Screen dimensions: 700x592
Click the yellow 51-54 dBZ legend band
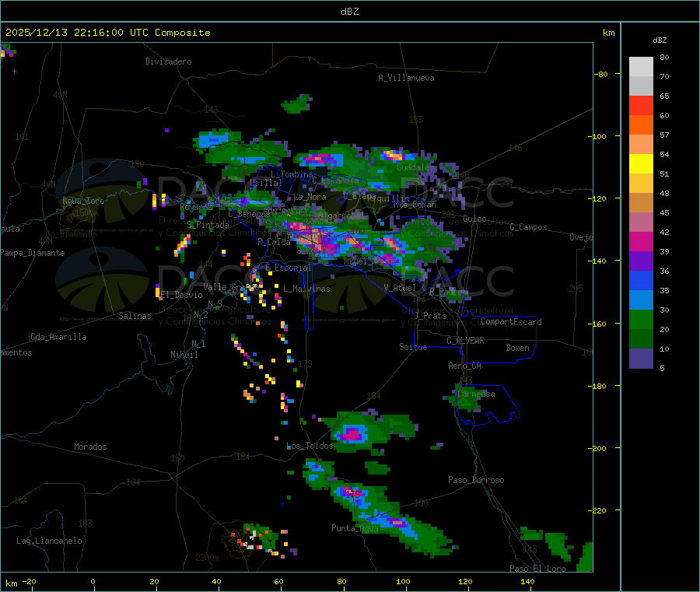(641, 164)
